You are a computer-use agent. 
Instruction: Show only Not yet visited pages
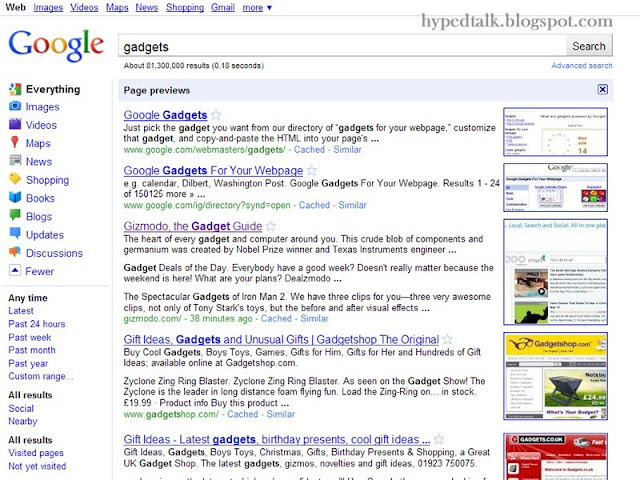point(37,466)
